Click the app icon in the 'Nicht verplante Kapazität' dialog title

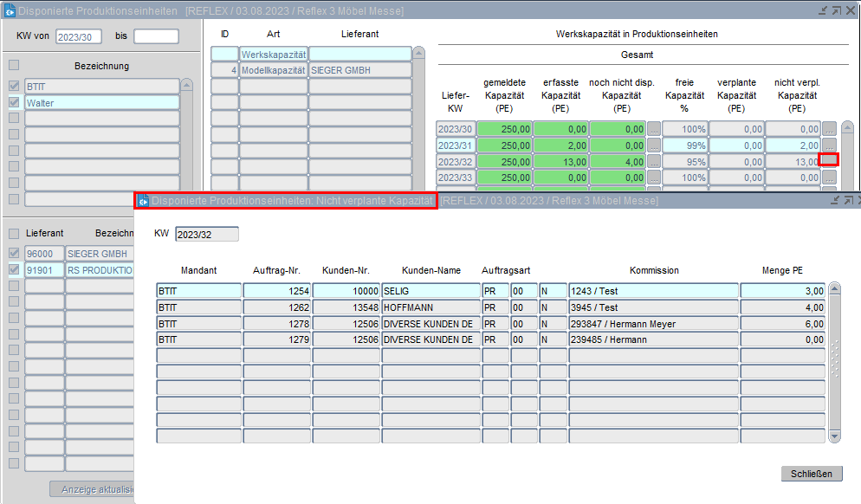tap(144, 201)
